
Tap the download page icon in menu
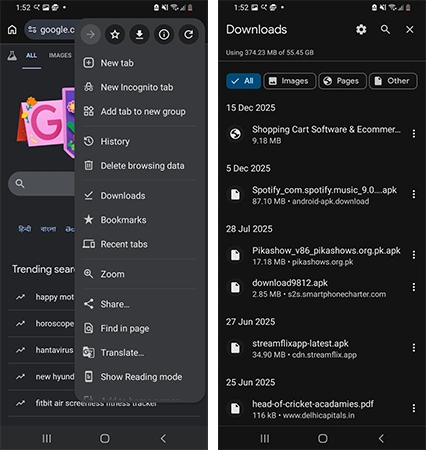coord(139,34)
